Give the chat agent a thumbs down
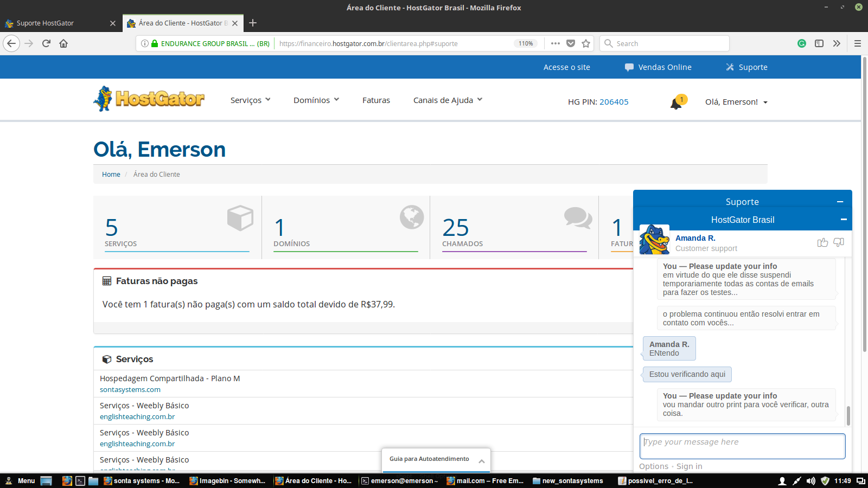 839,242
